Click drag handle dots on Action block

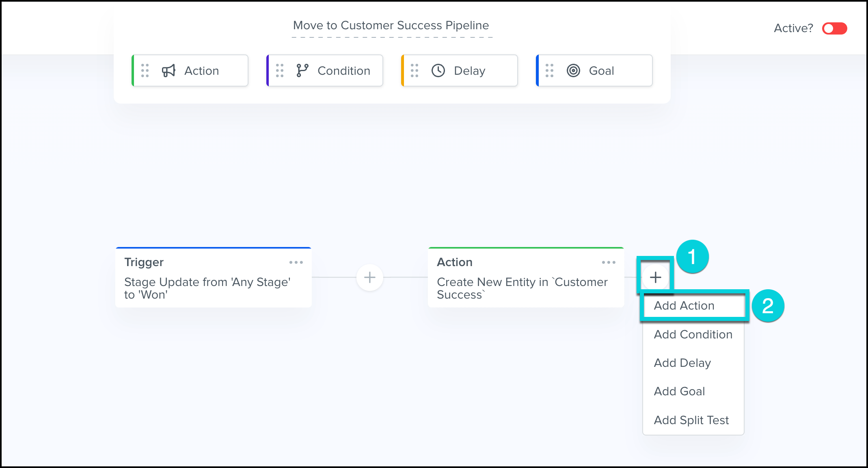(145, 71)
